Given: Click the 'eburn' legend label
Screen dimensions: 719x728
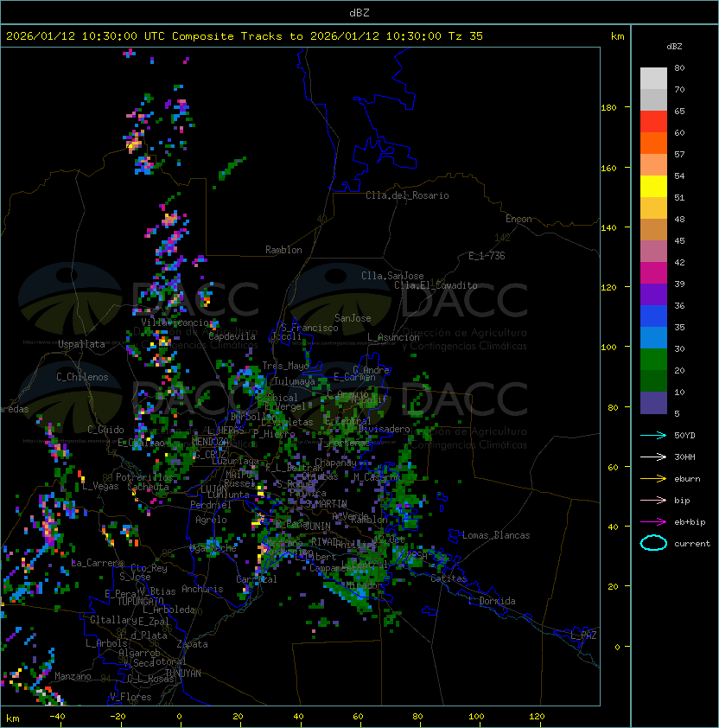Looking at the screenshot, I should point(687,479).
